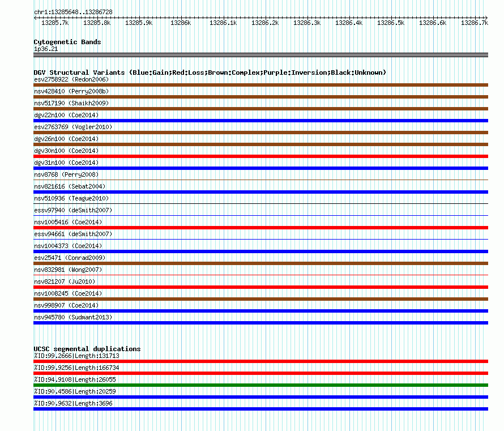Click the blue bar under nsv821616
Viewport: 504px width, 431px height.
(260, 192)
